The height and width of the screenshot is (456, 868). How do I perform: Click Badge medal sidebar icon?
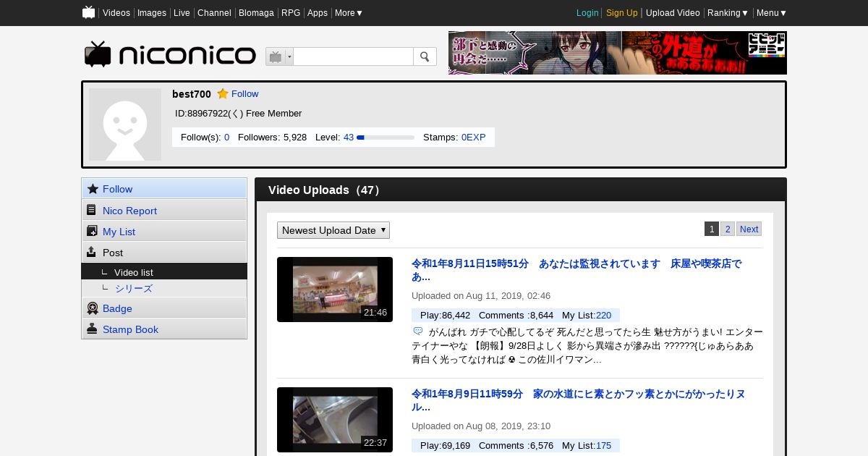pyautogui.click(x=92, y=308)
